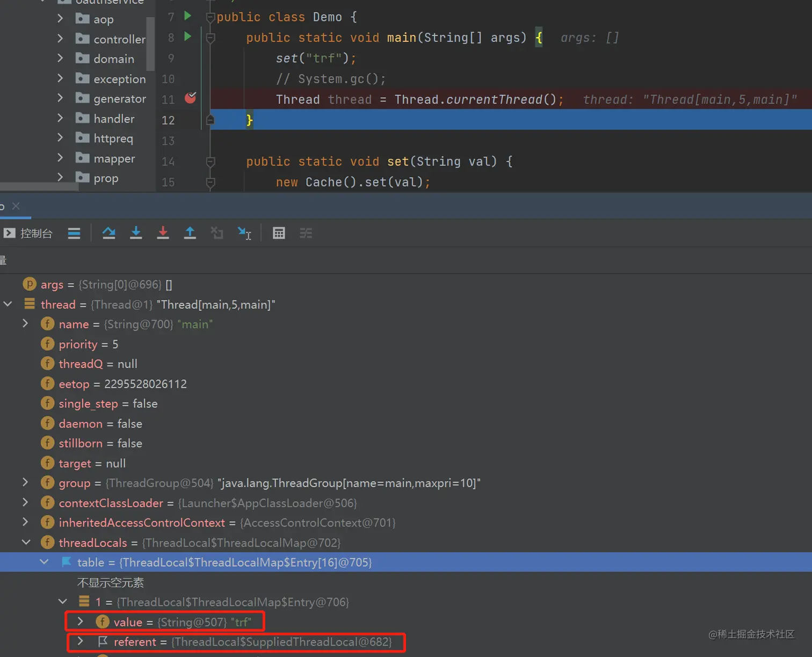Expand the mapper folder
Screen dimensions: 812x657
(60, 158)
